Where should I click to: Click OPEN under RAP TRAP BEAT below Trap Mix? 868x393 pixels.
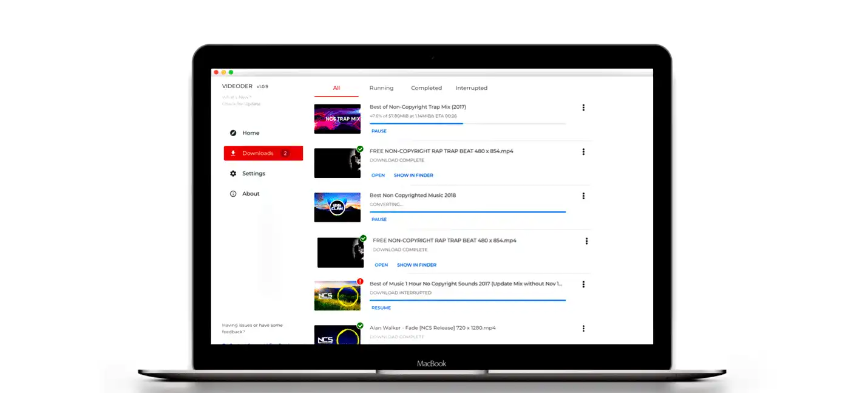point(378,176)
